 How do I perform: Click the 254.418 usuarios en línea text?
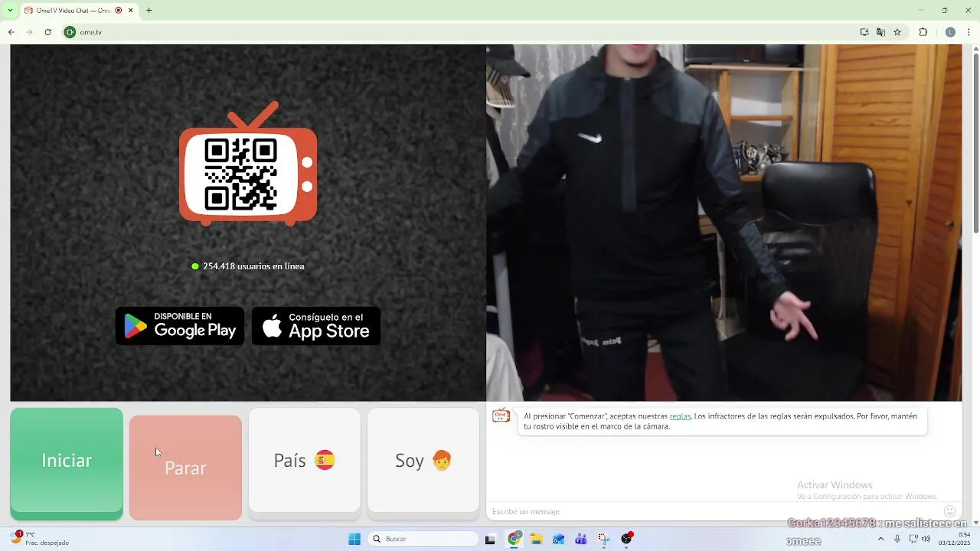(253, 266)
